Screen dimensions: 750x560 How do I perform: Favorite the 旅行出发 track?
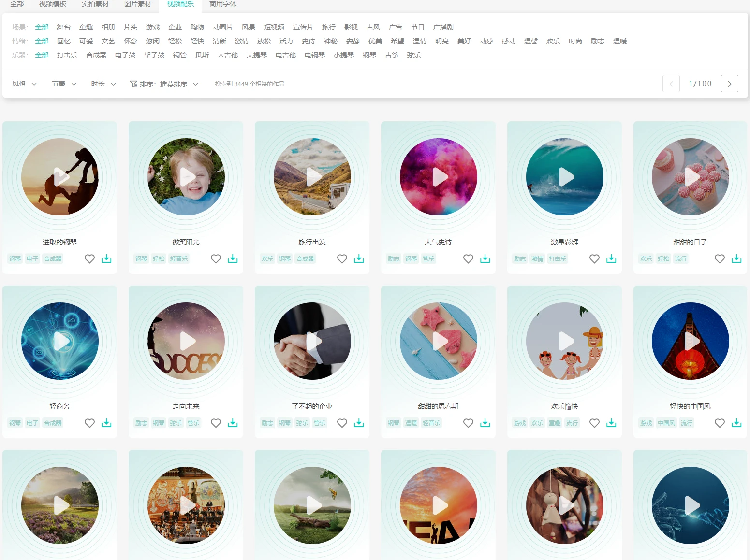click(342, 259)
